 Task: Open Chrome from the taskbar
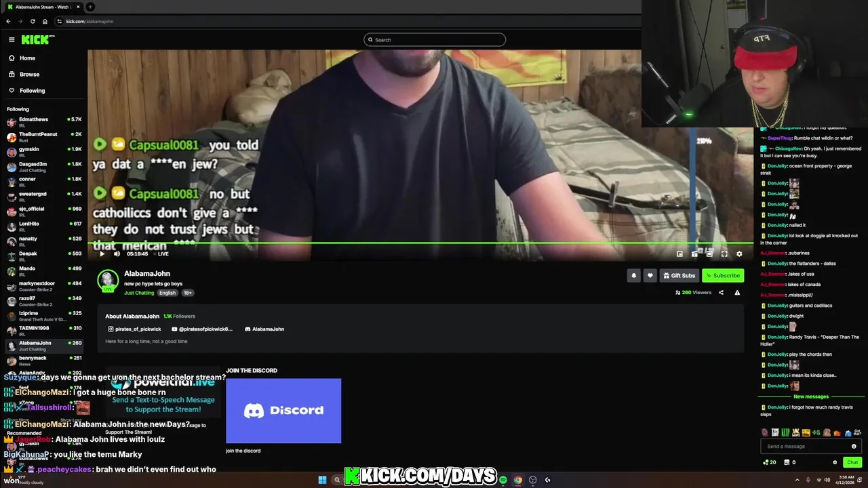[x=518, y=480]
